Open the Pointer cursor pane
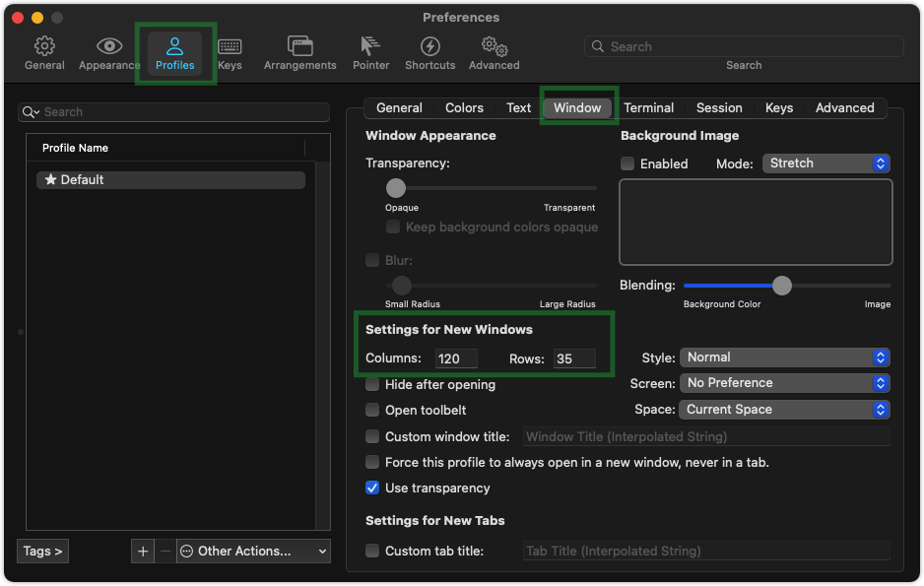This screenshot has height=586, width=924. click(x=370, y=53)
